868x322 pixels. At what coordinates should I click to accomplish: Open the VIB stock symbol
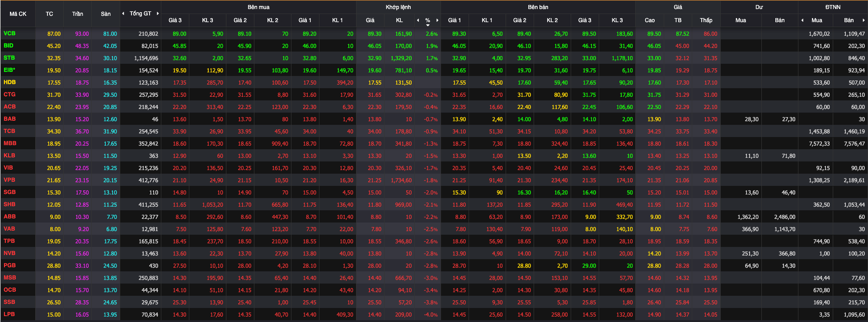[x=8, y=168]
